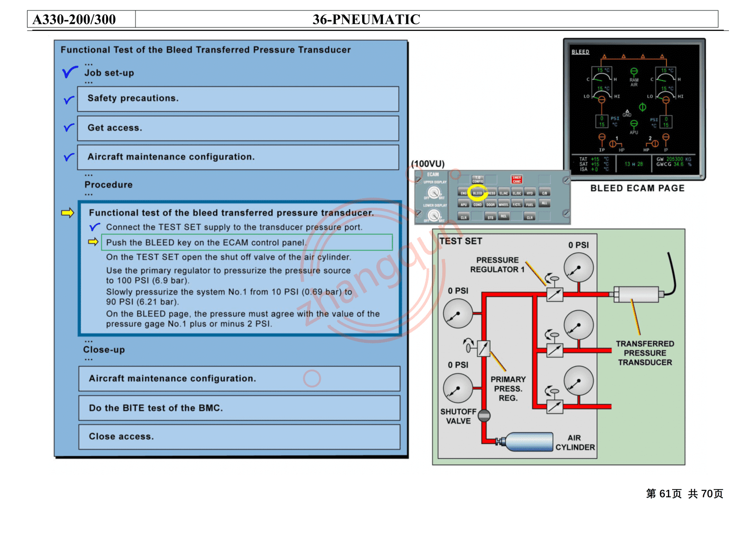Expand Do the BITE test of the BMC

(239, 408)
